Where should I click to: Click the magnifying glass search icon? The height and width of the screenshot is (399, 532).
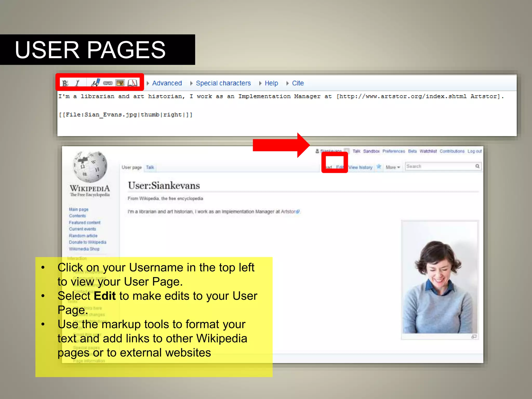[477, 166]
